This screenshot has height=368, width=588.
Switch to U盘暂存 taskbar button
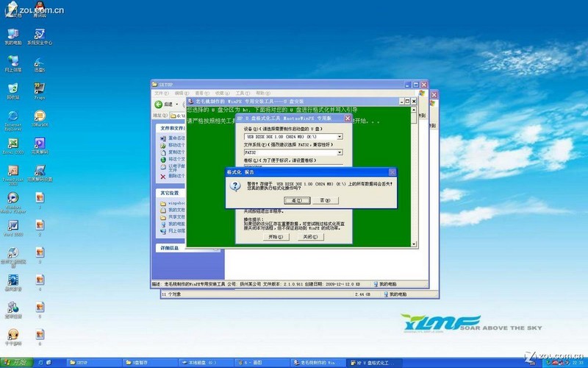pos(150,363)
